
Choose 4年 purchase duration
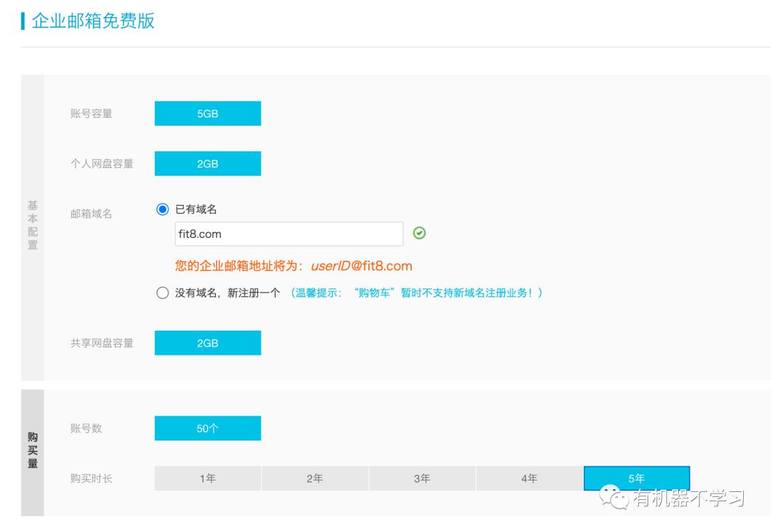pos(529,478)
